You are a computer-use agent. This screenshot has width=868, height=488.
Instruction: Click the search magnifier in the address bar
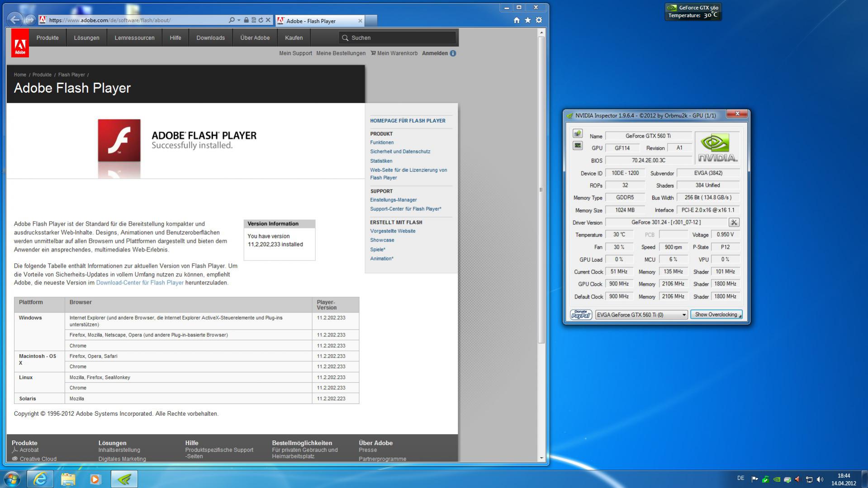[232, 20]
